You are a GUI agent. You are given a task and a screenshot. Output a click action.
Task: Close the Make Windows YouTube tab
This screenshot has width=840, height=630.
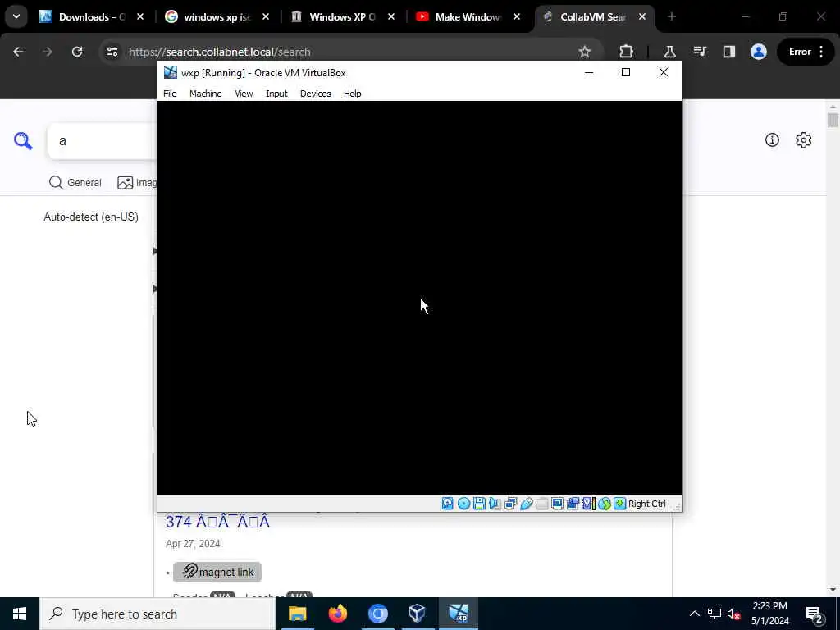tap(517, 17)
